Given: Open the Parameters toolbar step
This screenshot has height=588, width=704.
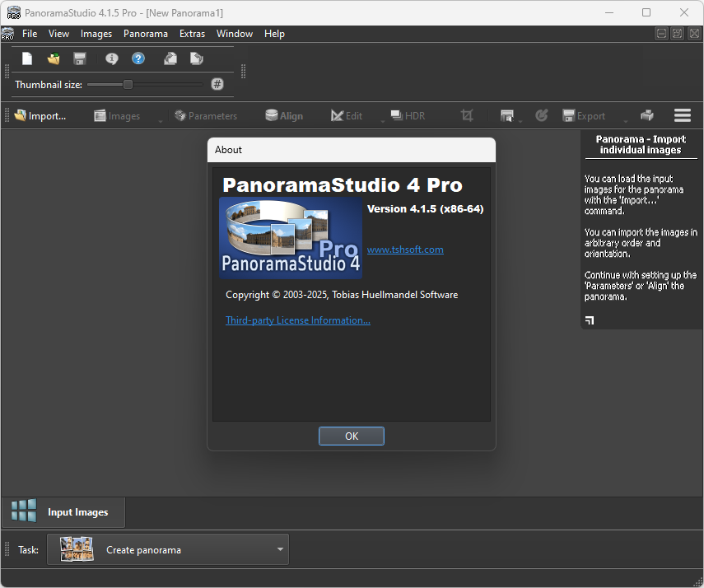Looking at the screenshot, I should pyautogui.click(x=206, y=116).
